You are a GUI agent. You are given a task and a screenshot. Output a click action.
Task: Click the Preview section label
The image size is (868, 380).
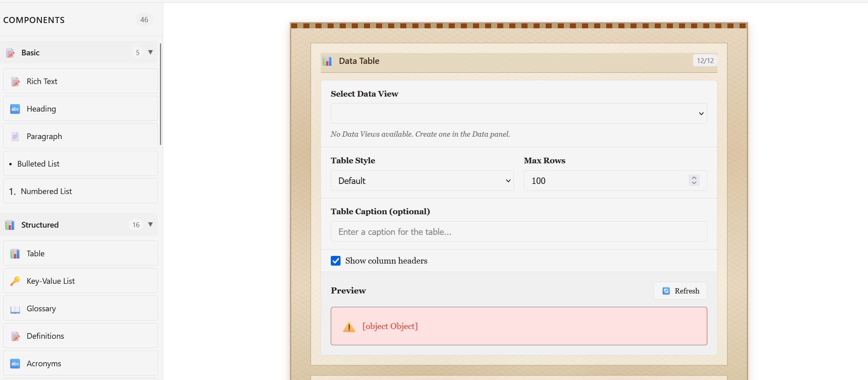(348, 291)
